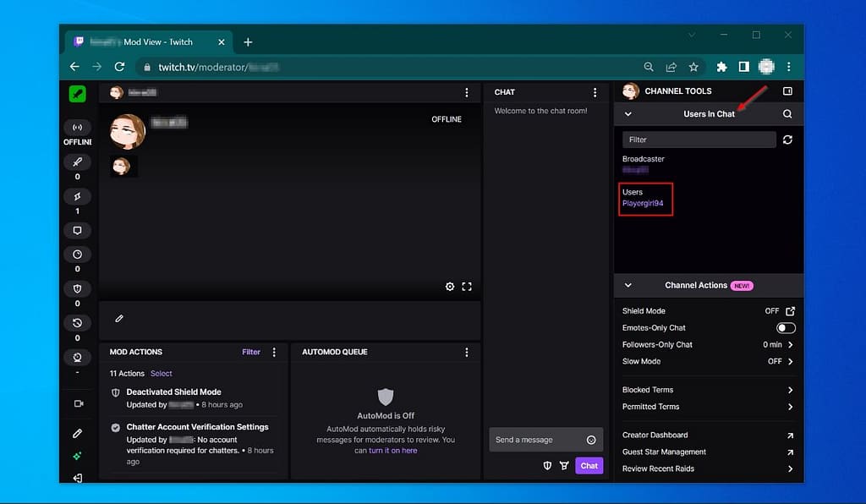This screenshot has width=866, height=504.
Task: Click the Send a message field
Action: (545, 440)
